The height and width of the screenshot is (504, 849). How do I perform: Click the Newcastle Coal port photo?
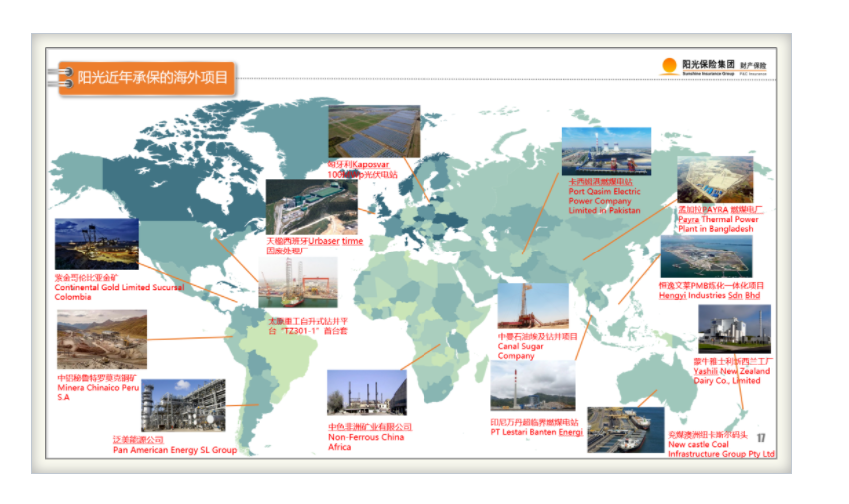626,430
